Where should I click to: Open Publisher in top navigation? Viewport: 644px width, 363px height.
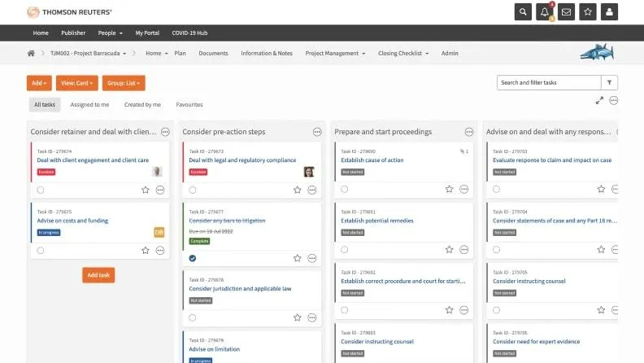73,33
